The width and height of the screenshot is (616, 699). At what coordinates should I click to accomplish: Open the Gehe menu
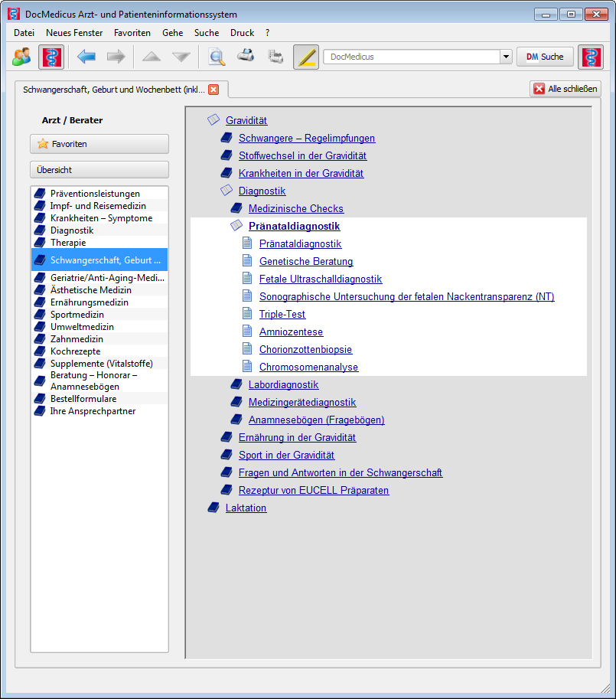pos(173,33)
